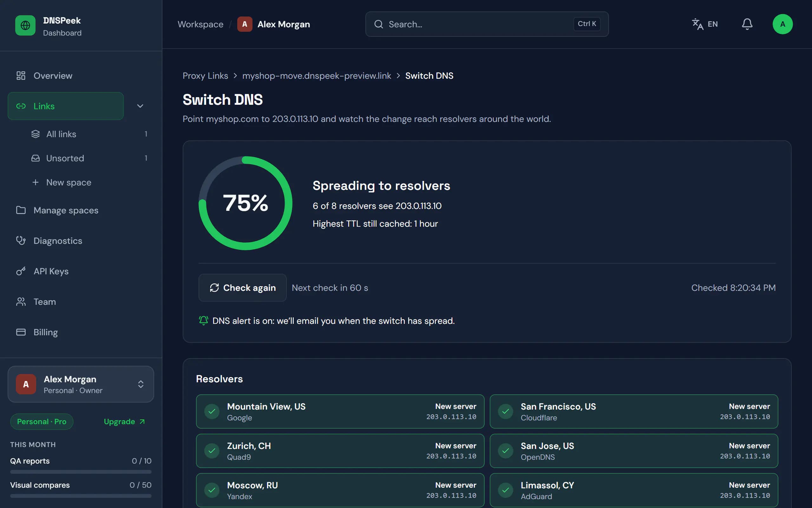Click the 75% progress ring
This screenshot has height=508, width=812.
click(245, 203)
